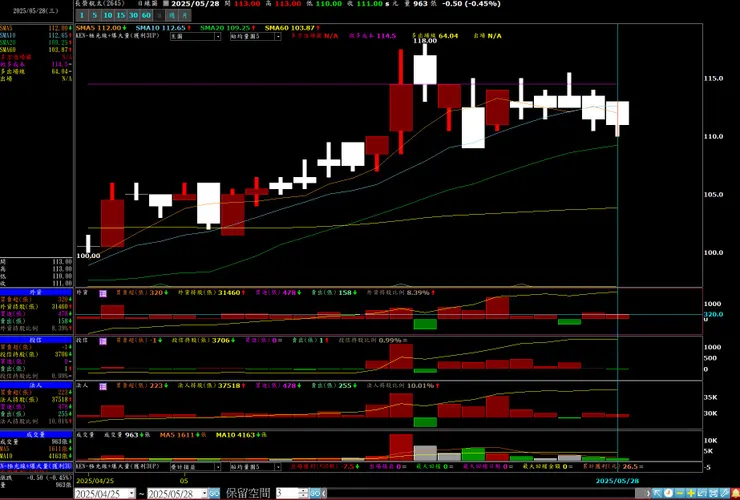Select the weekly (週) timeframe button
740x500 pixels.
(x=172, y=15)
